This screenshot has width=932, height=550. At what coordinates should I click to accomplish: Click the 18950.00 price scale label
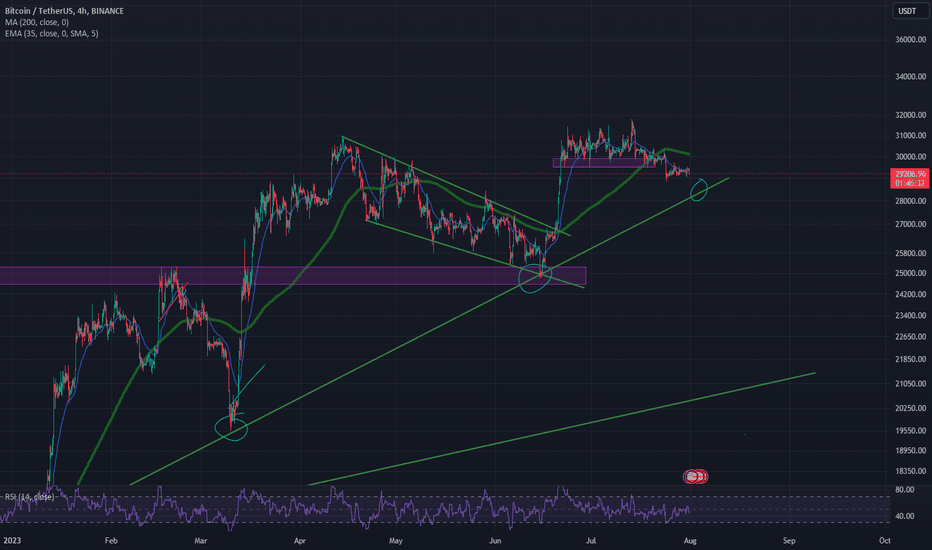911,450
